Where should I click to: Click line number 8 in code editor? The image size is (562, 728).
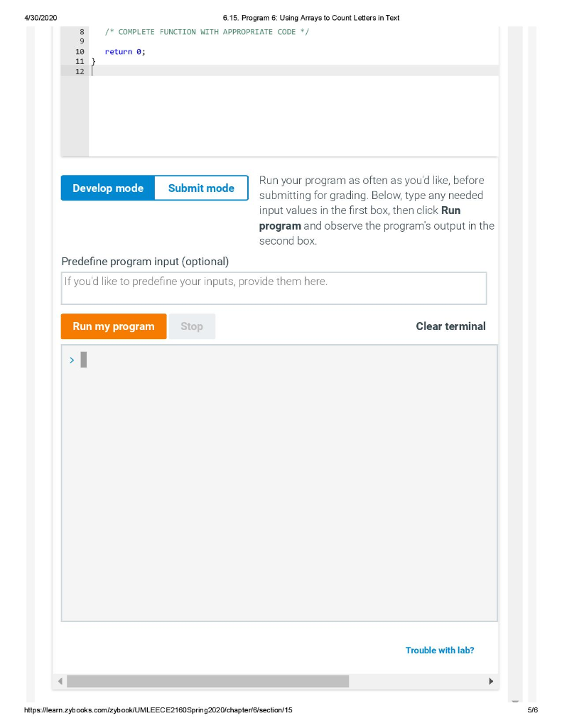coord(82,31)
